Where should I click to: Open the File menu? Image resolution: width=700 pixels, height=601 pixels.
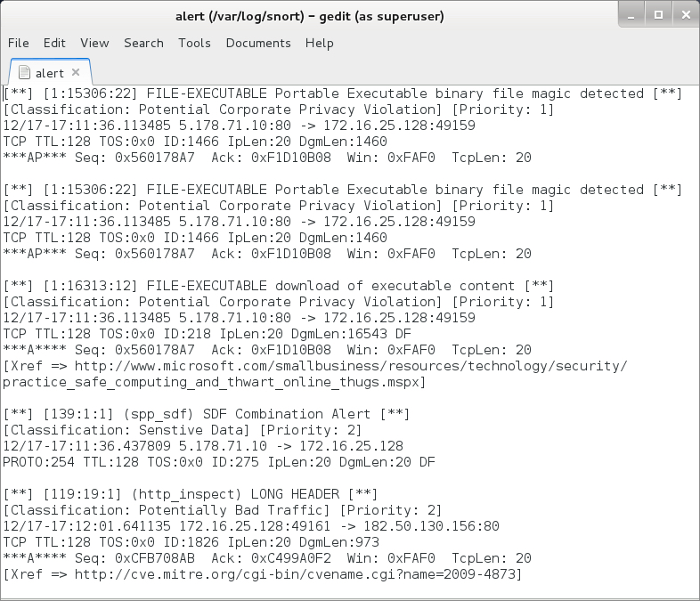click(x=19, y=43)
